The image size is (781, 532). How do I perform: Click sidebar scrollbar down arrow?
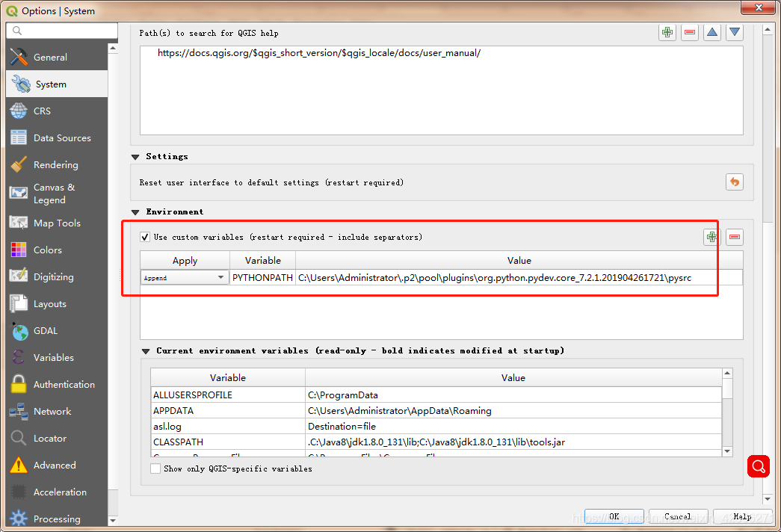coord(113,521)
